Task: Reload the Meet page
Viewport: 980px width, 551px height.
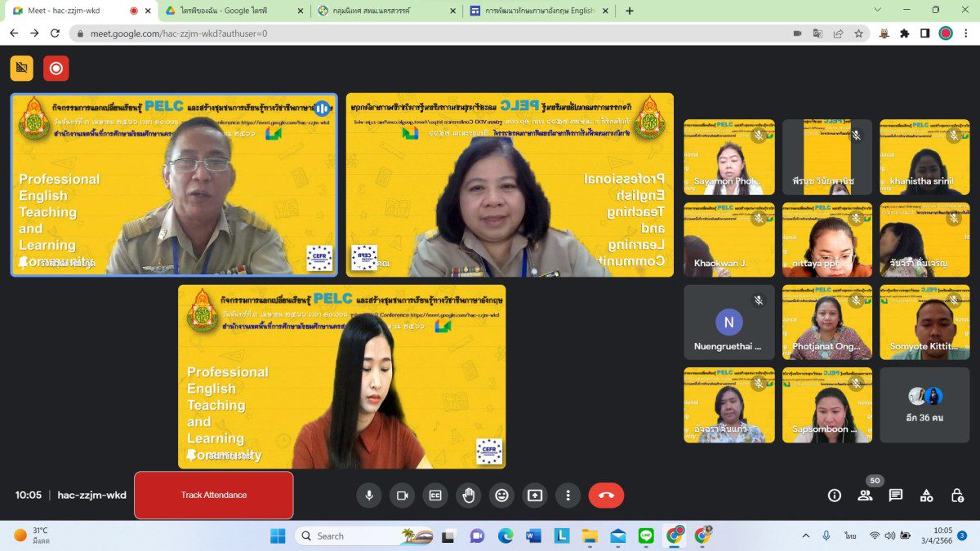Action: (x=55, y=33)
